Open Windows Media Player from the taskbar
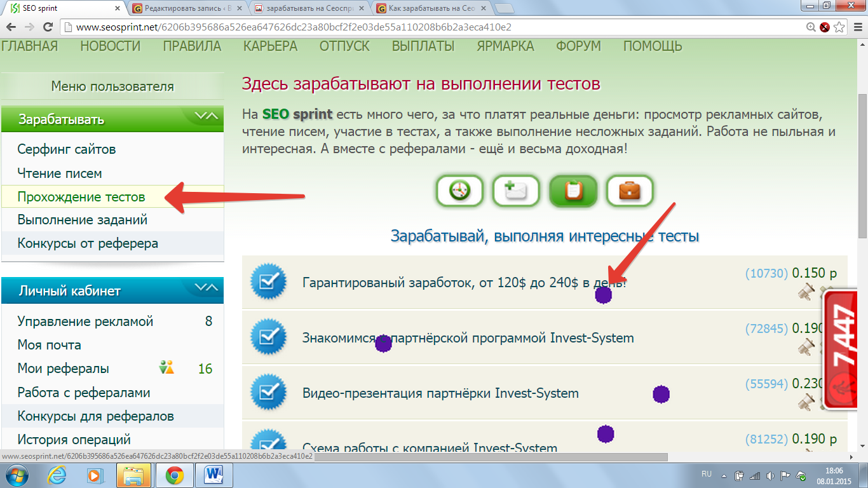This screenshot has height=488, width=868. pyautogui.click(x=95, y=475)
